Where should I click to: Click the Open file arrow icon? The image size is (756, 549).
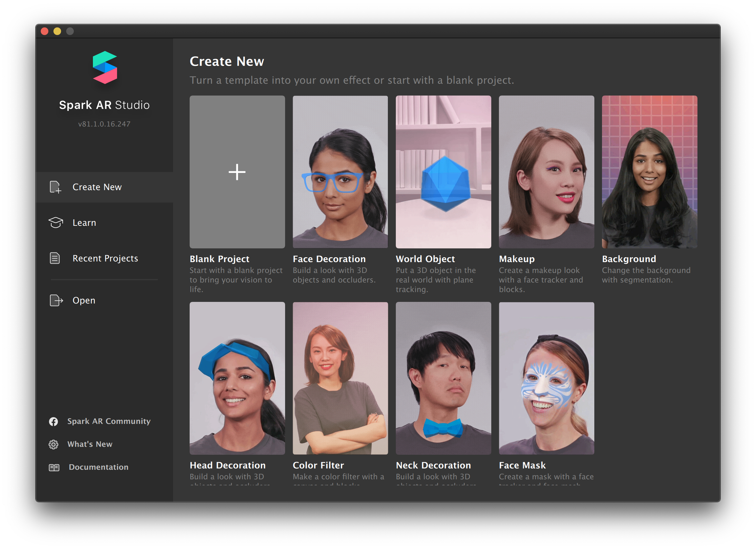pos(56,301)
